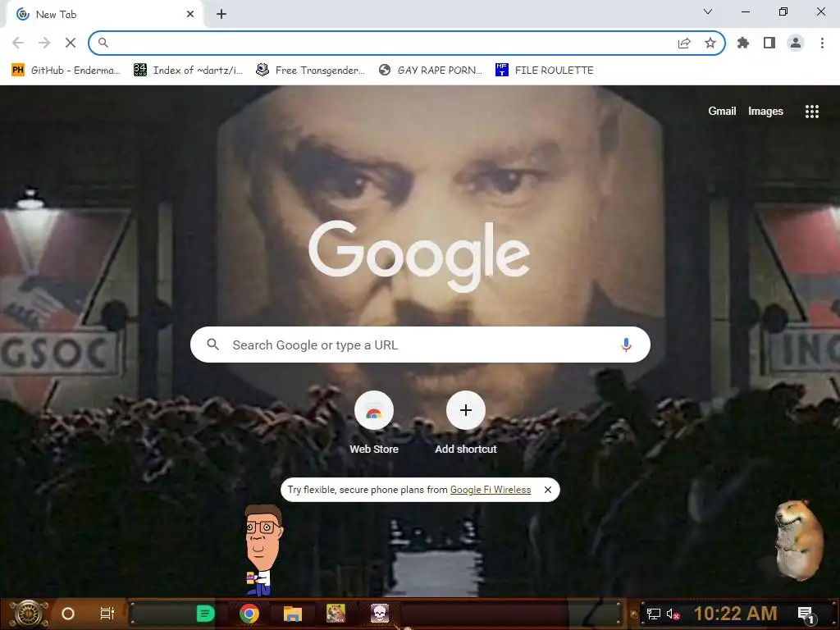840x630 pixels.
Task: Open the Extensions puzzle icon
Action: tap(743, 43)
